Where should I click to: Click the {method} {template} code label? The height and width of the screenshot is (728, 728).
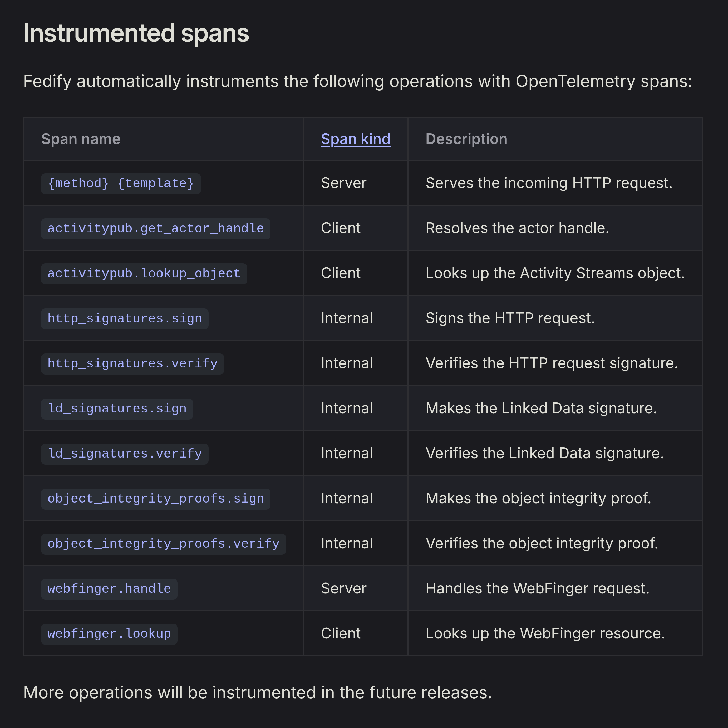coord(121,184)
